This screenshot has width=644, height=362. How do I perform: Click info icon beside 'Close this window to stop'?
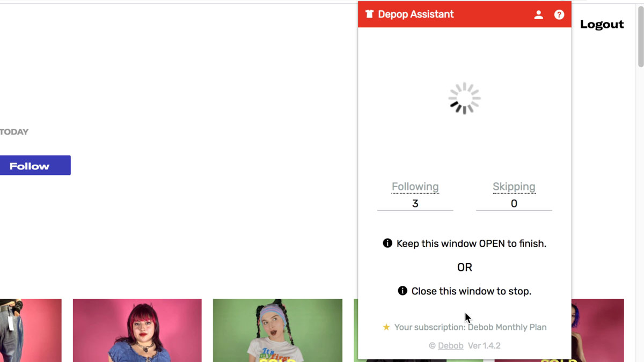coord(402,291)
